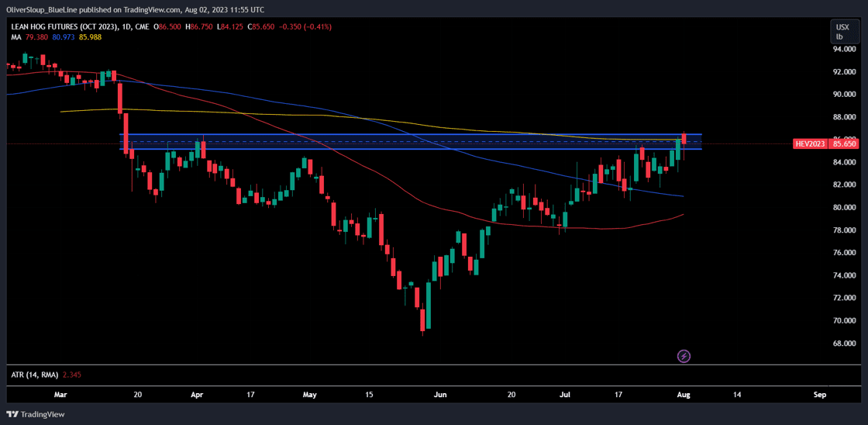Click the red MA value 79.380
Image resolution: width=868 pixels, height=425 pixels.
pyautogui.click(x=36, y=36)
